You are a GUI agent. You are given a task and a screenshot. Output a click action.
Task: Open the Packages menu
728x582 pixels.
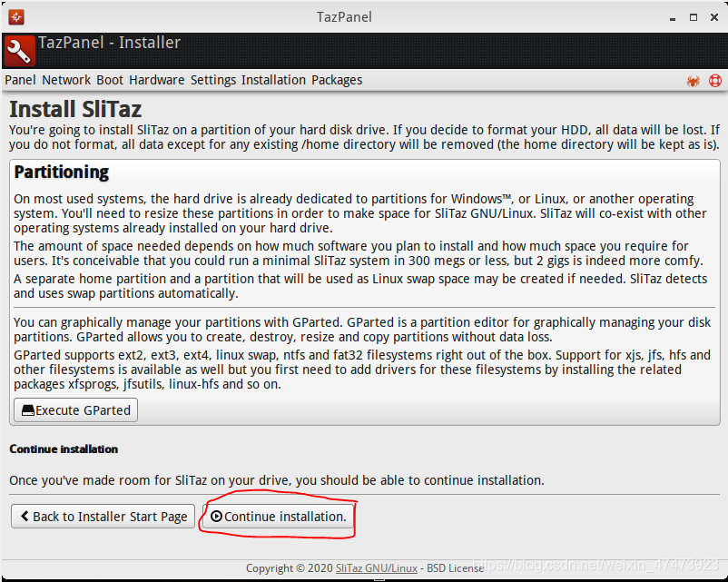pyautogui.click(x=337, y=80)
